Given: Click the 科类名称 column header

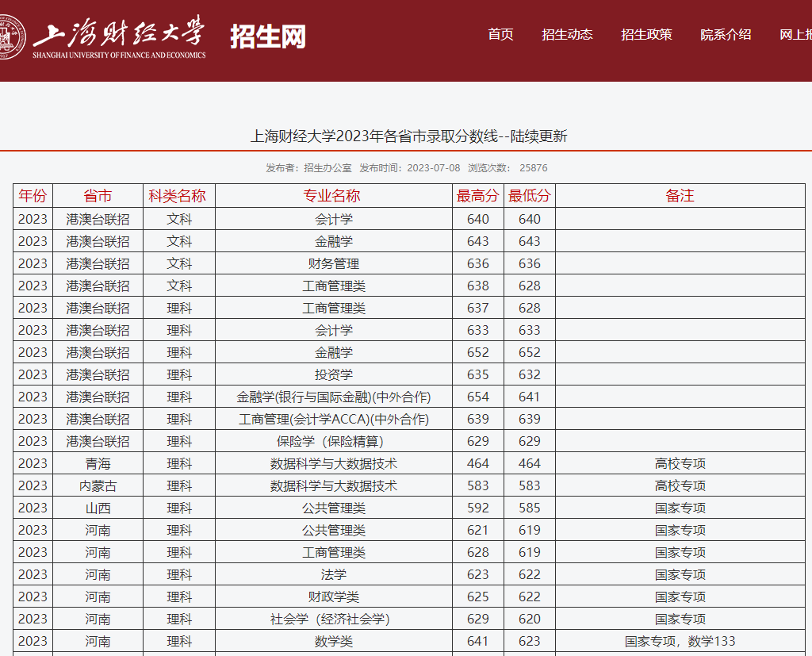Looking at the screenshot, I should (178, 196).
